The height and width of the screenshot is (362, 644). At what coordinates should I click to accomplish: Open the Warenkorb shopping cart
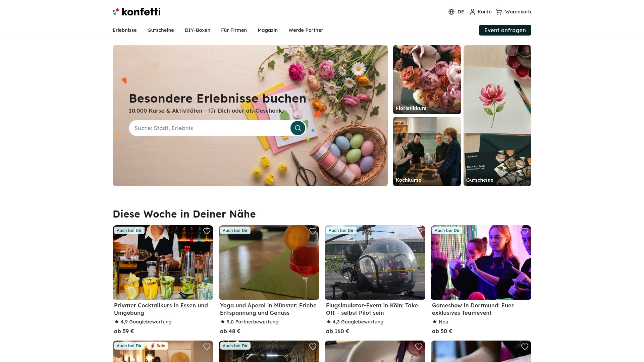514,12
